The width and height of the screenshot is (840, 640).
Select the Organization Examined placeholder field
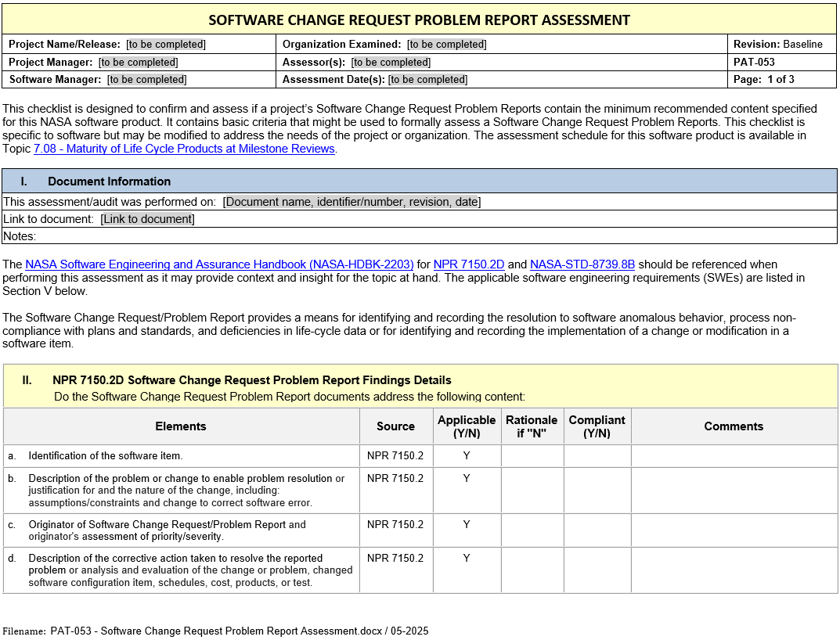point(447,45)
